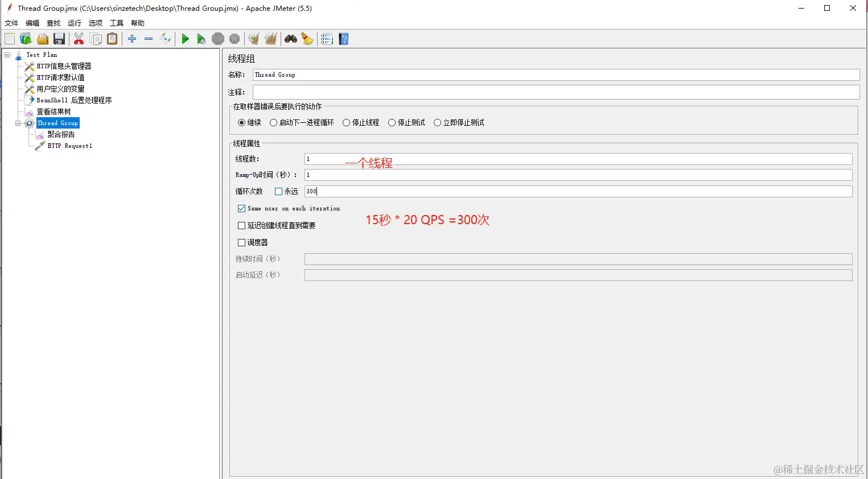The width and height of the screenshot is (868, 479).
Task: Select HTTP请求默认值 in the tree
Action: [60, 78]
